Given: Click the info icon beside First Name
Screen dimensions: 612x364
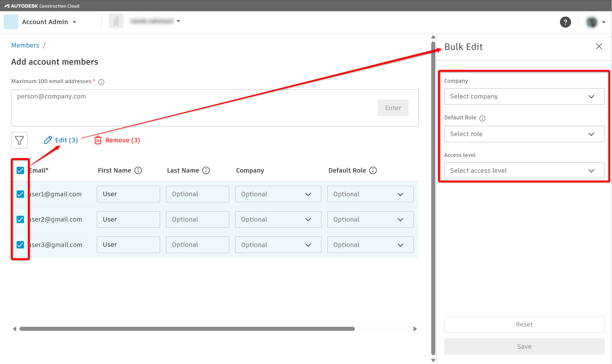Looking at the screenshot, I should pos(138,170).
